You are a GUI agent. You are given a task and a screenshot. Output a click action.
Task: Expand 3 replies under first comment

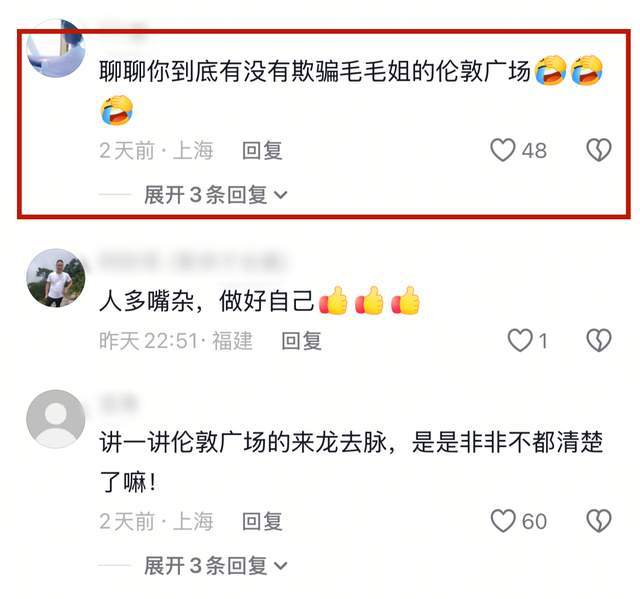[x=216, y=195]
